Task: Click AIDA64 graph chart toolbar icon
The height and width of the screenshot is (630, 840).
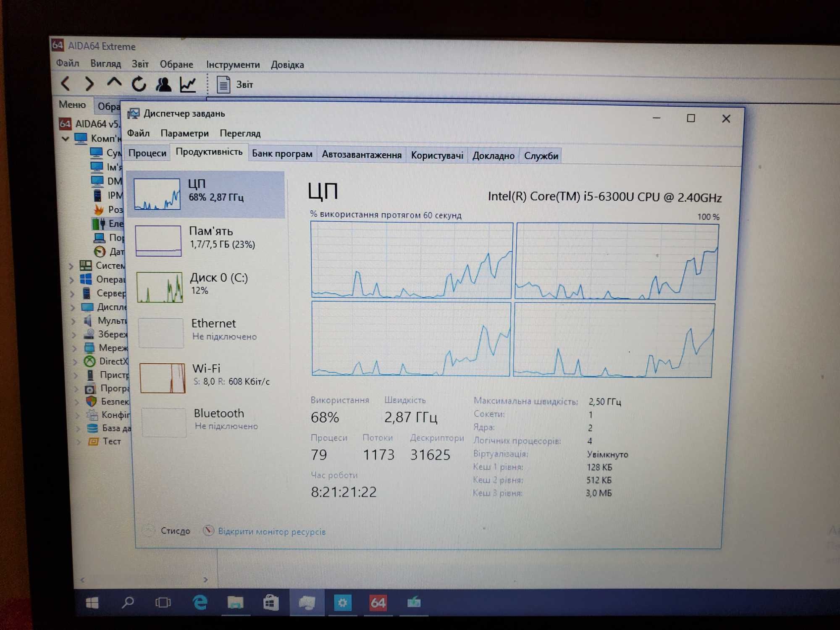Action: point(187,84)
